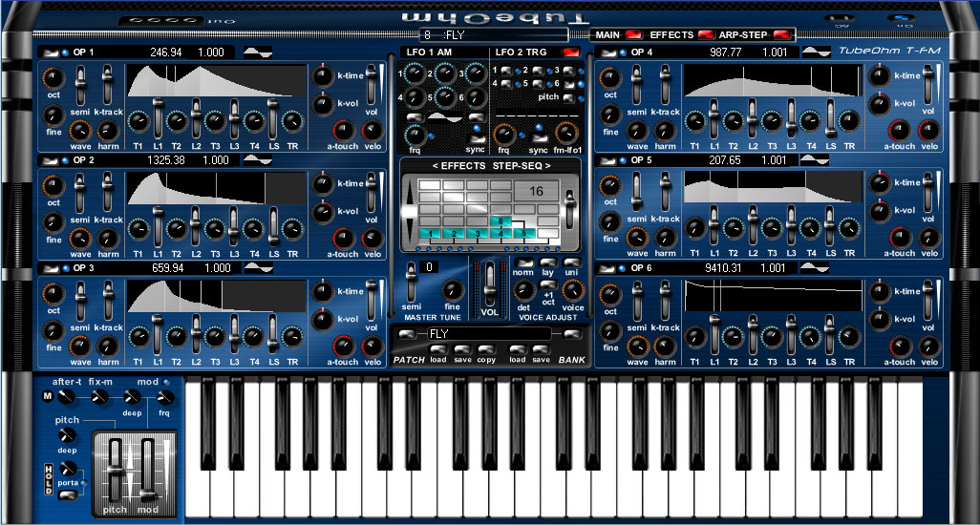Open the OP 3 waveform selector
Viewport: 980px width, 525px height.
click(x=259, y=268)
